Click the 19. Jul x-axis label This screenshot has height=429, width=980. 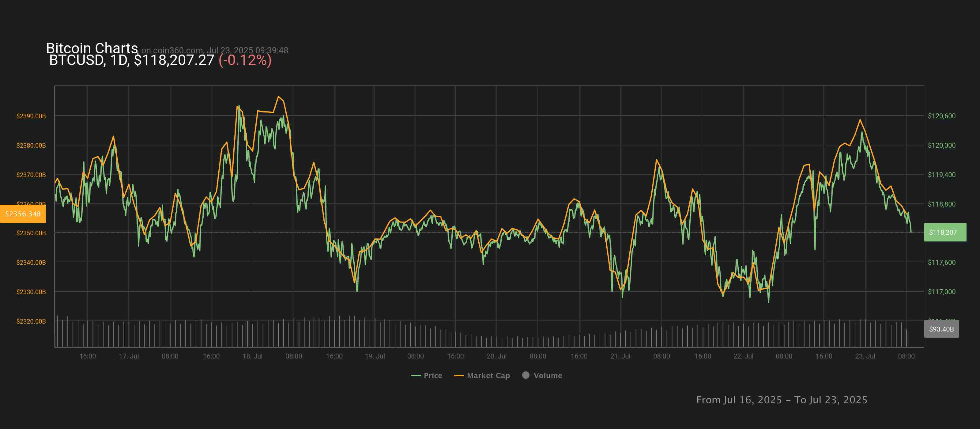point(375,356)
